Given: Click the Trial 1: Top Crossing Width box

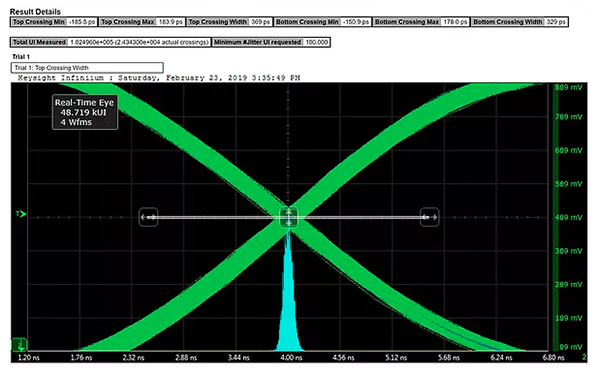Looking at the screenshot, I should 87,68.
